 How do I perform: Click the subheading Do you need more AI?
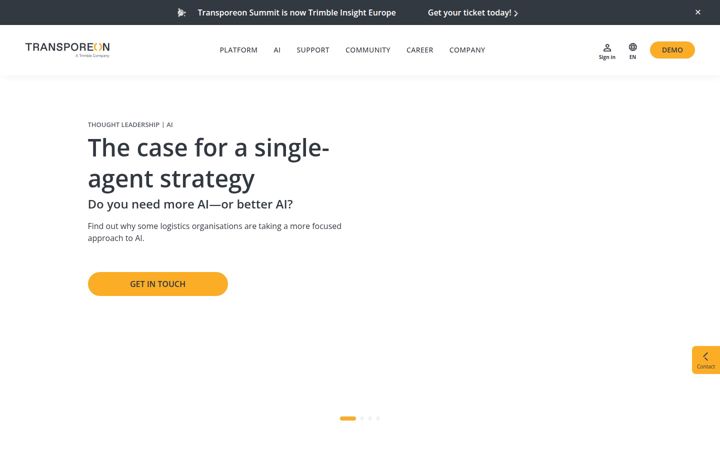pos(190,204)
